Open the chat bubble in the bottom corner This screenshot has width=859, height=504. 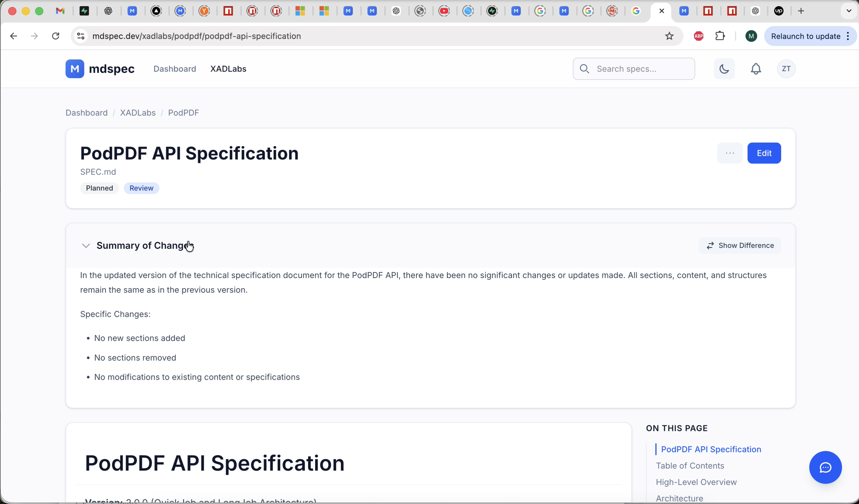pyautogui.click(x=825, y=467)
